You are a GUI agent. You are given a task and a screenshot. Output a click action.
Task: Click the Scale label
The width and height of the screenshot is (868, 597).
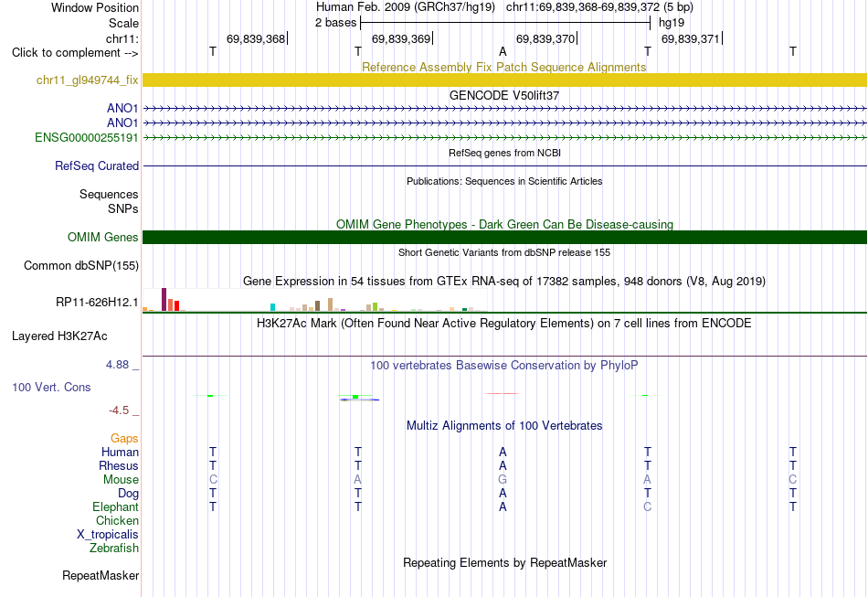123,23
